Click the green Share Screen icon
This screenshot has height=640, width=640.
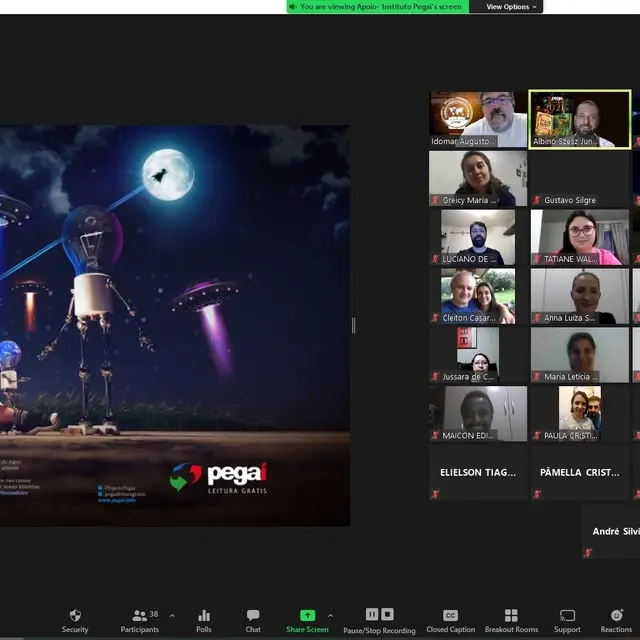tap(307, 616)
